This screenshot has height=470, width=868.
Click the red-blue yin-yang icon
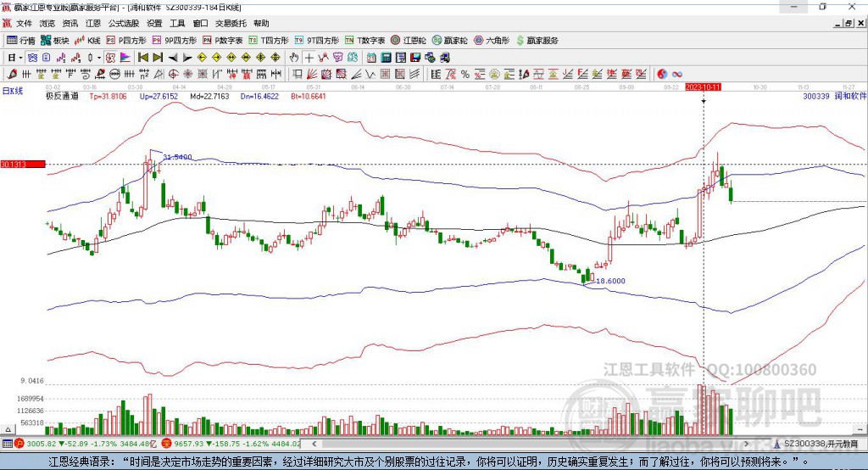[662, 75]
